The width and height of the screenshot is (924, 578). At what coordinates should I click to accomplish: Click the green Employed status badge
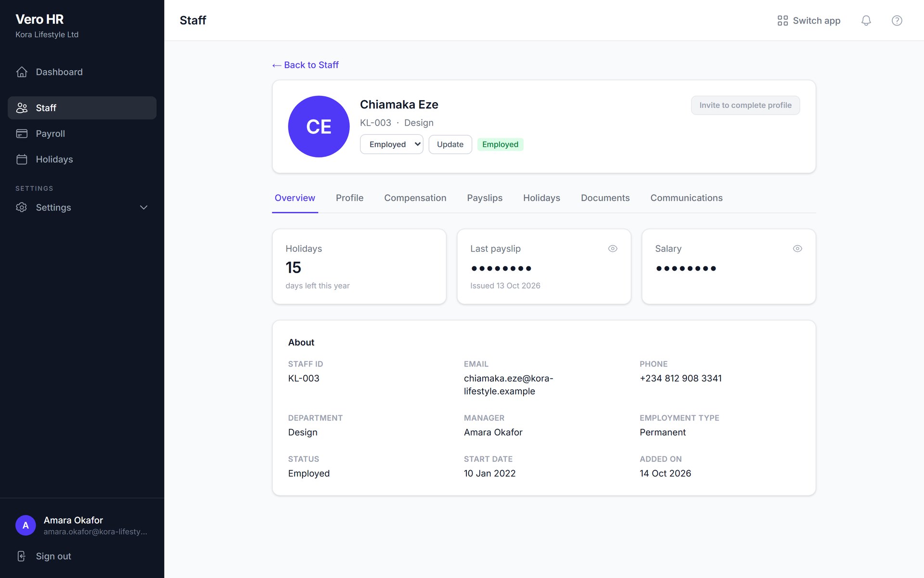point(500,144)
